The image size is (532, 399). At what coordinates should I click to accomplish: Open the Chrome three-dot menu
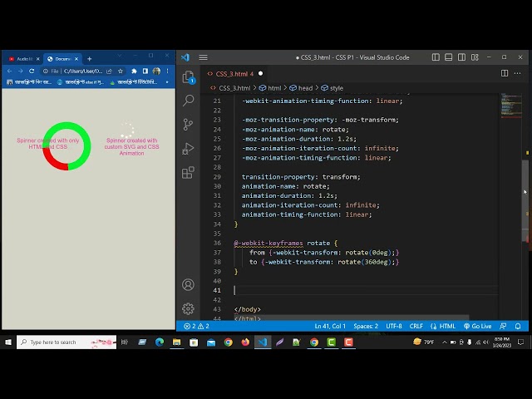pyautogui.click(x=168, y=71)
